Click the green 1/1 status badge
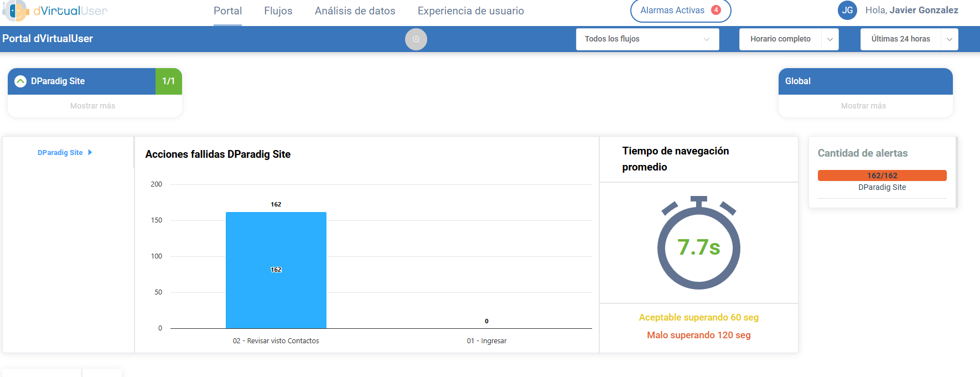Screen dimensions: 980x377 [x=169, y=81]
